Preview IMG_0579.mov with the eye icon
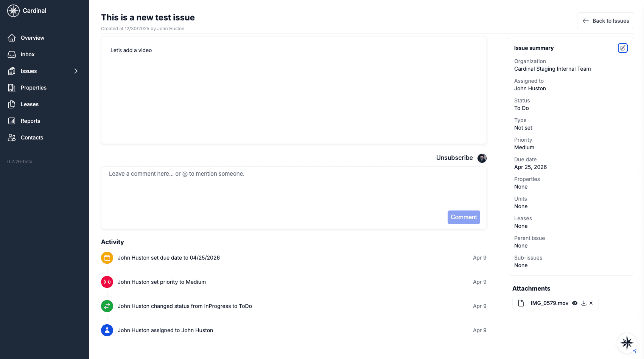The image size is (644, 359). pos(575,303)
